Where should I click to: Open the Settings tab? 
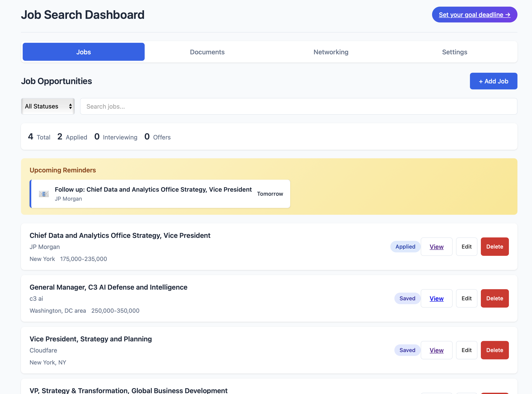455,52
